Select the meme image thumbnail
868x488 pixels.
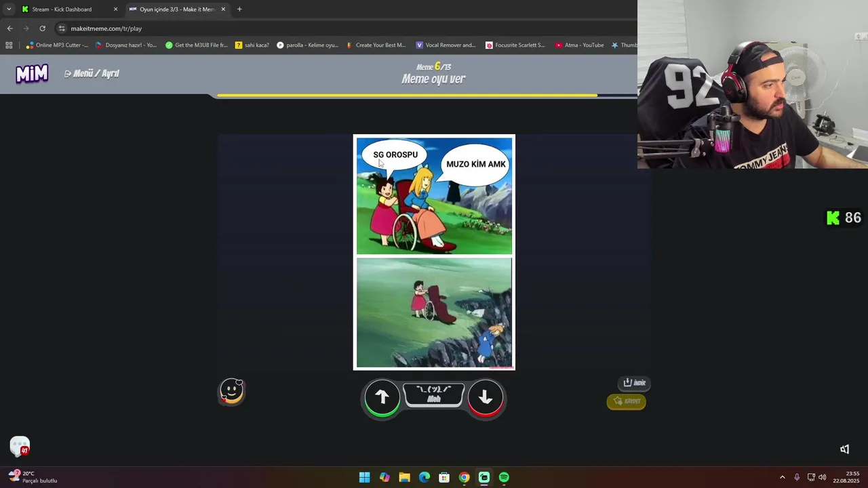click(x=434, y=252)
